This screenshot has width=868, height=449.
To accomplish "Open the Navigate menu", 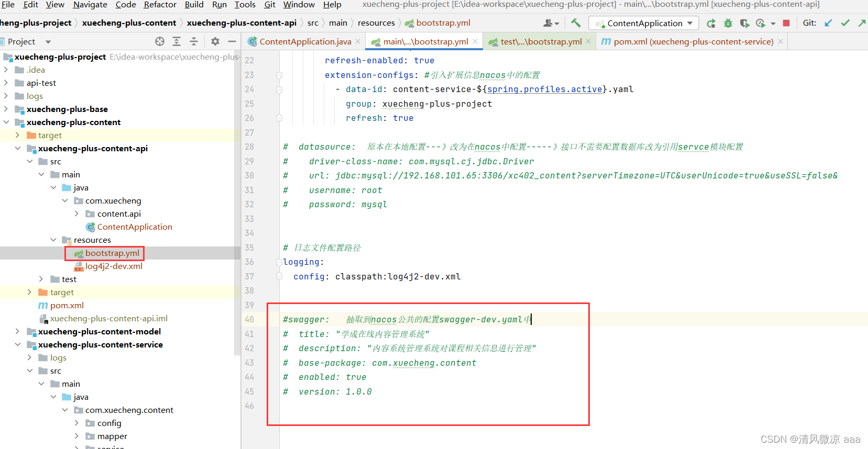I will [90, 5].
